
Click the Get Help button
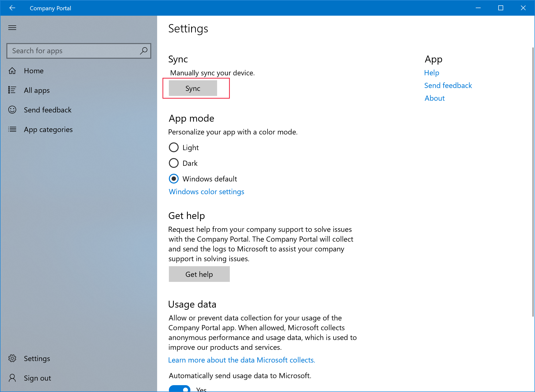[x=199, y=274]
